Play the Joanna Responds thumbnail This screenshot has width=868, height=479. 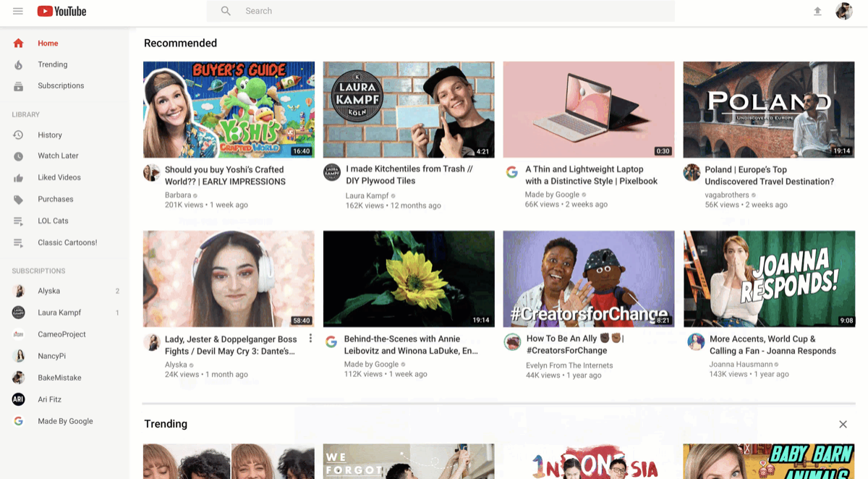769,279
